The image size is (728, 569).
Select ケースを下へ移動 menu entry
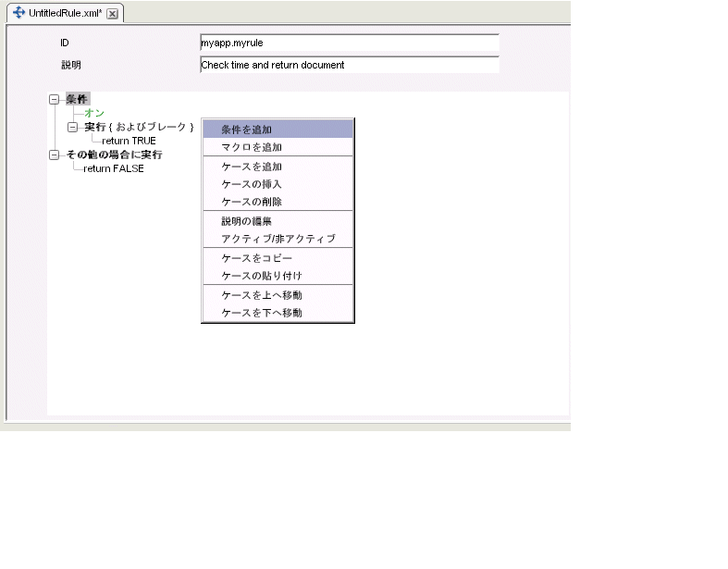(x=278, y=313)
